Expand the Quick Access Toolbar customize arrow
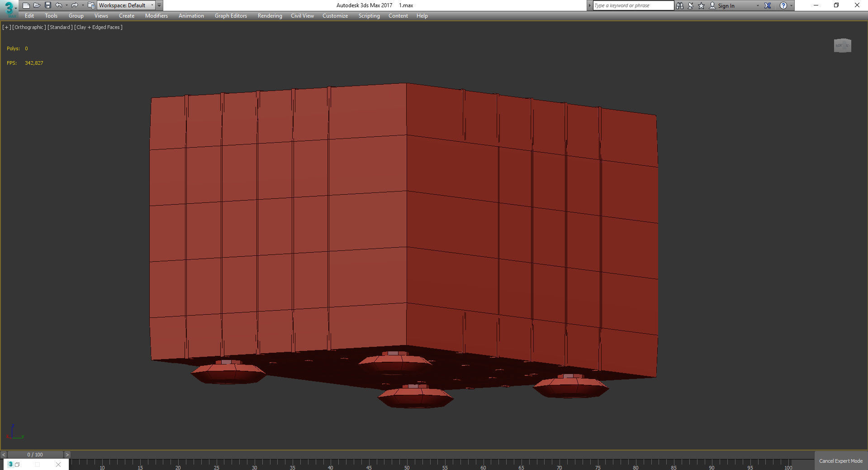868x470 pixels. [159, 5]
